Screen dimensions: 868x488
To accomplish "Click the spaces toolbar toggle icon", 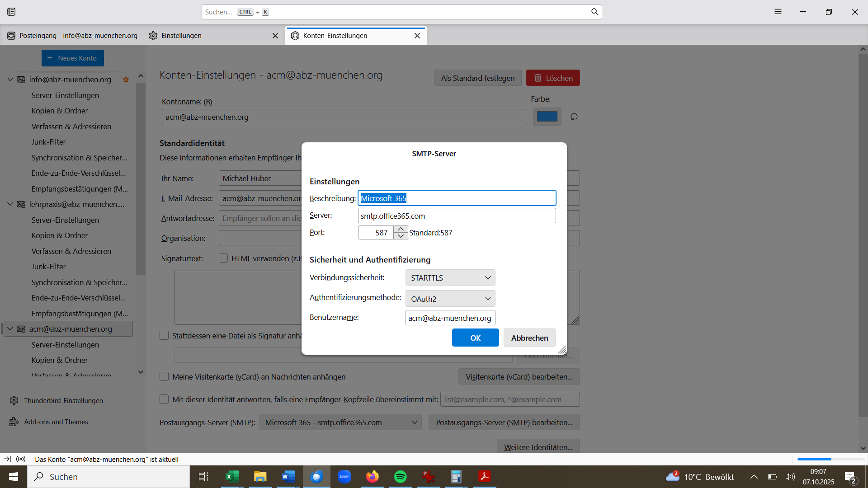I will pyautogui.click(x=11, y=12).
